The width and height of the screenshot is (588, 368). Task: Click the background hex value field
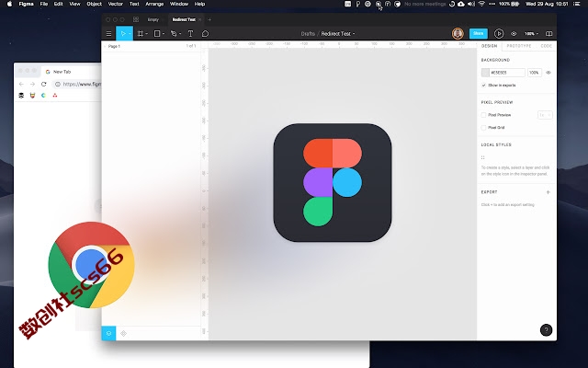pos(507,73)
